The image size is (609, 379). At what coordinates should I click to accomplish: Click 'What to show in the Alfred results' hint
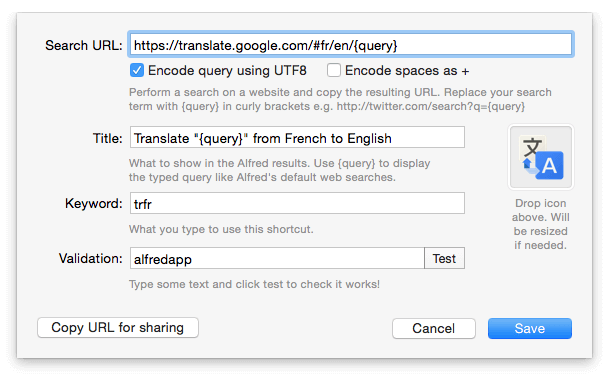point(280,170)
